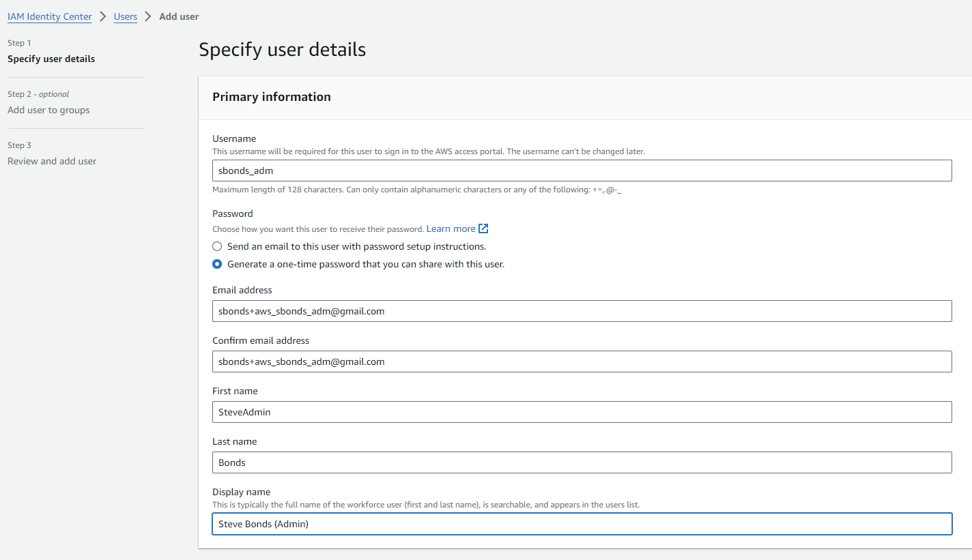Select Step 1 Specify user details

click(x=51, y=59)
